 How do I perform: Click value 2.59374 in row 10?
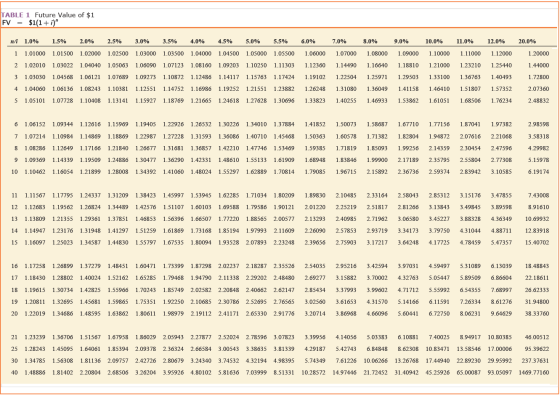coord(439,172)
